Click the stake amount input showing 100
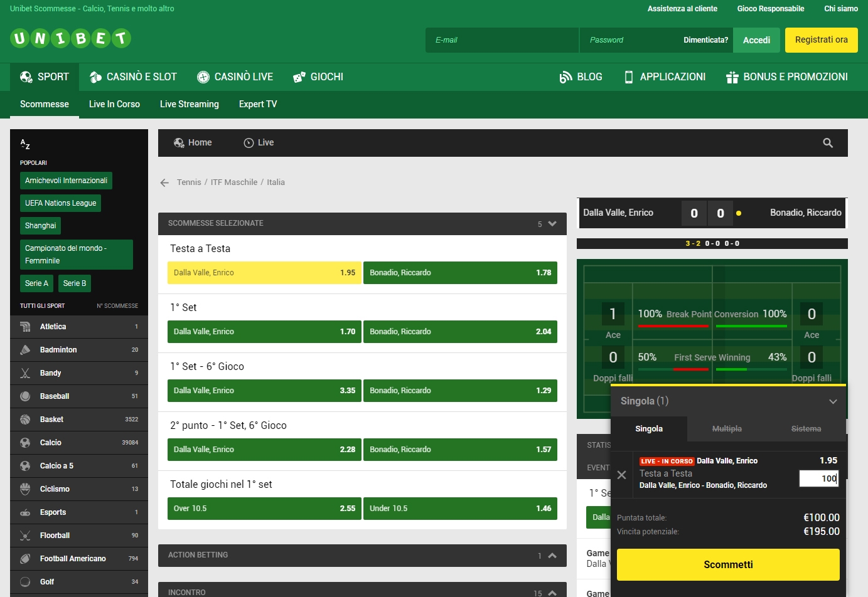The height and width of the screenshot is (597, 868). 818,478
